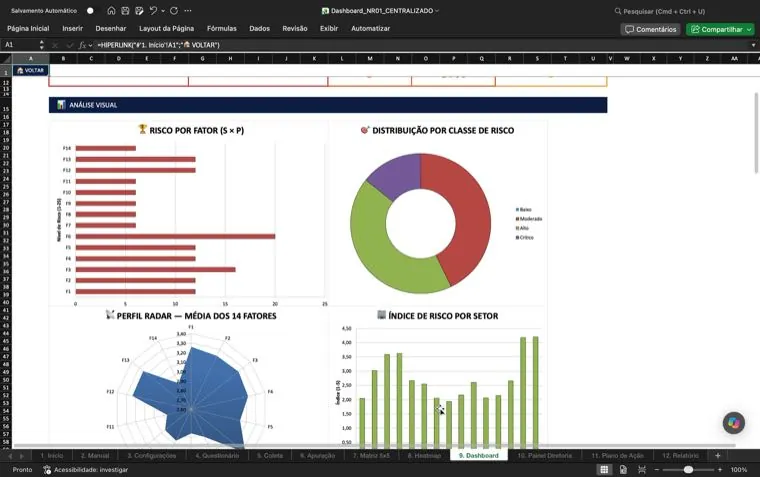Click the VOLTAR link in cell A1
Screen dimensions: 760x477
30,70
